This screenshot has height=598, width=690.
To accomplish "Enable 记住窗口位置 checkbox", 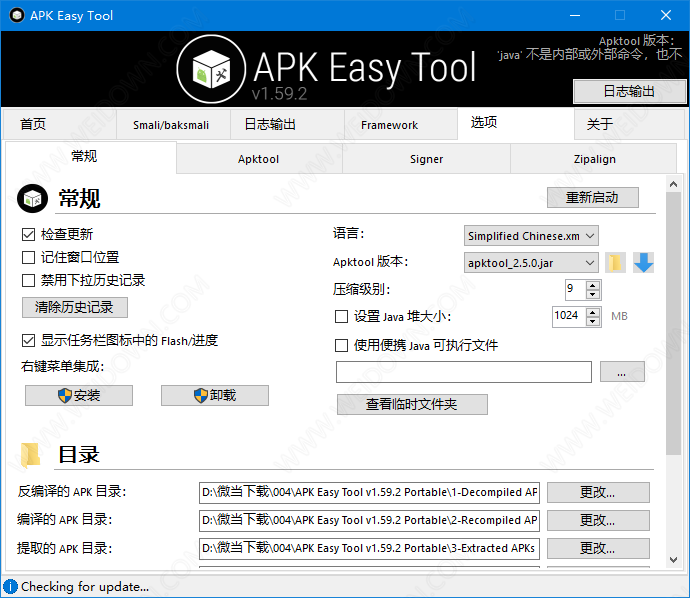I will click(x=28, y=257).
